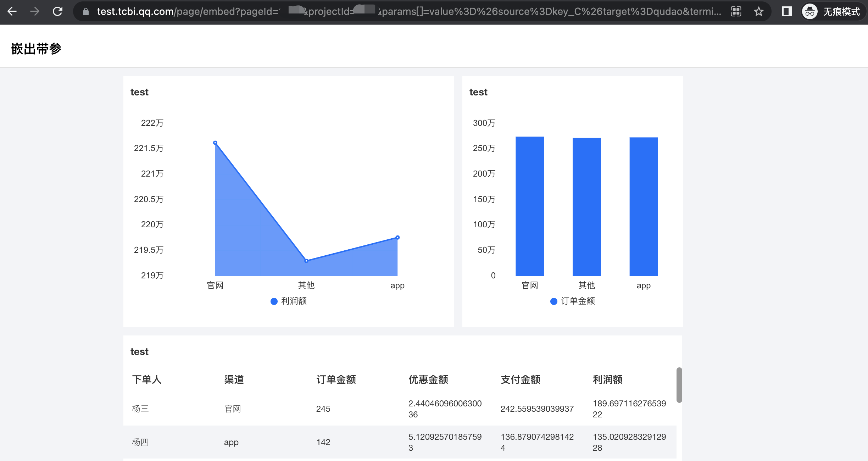Click the browser back navigation arrow
868x461 pixels.
(x=12, y=11)
